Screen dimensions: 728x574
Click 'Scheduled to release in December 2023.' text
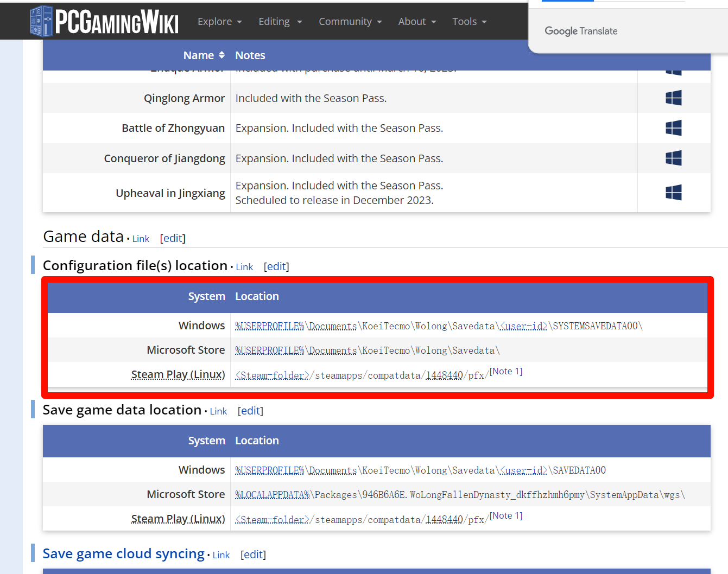pyautogui.click(x=334, y=200)
